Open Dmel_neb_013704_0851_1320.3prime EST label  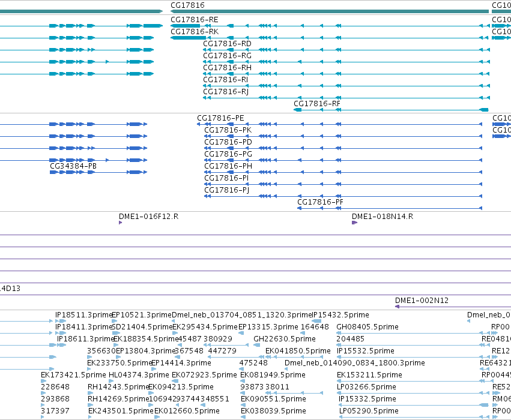(242, 315)
